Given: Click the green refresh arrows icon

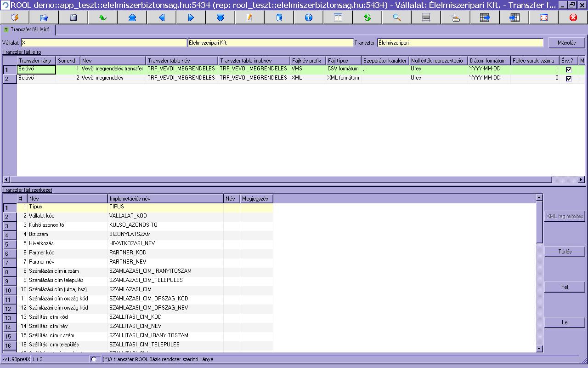Looking at the screenshot, I should (367, 17).
